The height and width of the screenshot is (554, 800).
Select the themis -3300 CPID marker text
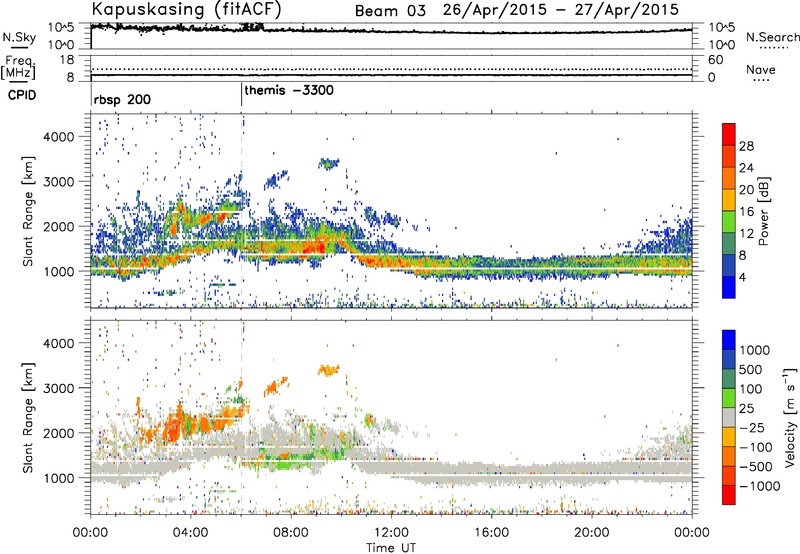[x=289, y=91]
